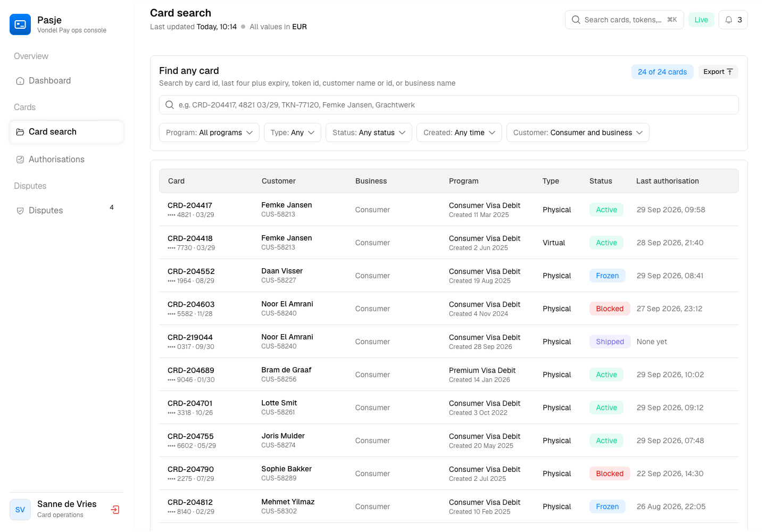Viewport: 766px width, 532px height.
Task: Focus the top Search cards, tokens field
Action: (625, 20)
